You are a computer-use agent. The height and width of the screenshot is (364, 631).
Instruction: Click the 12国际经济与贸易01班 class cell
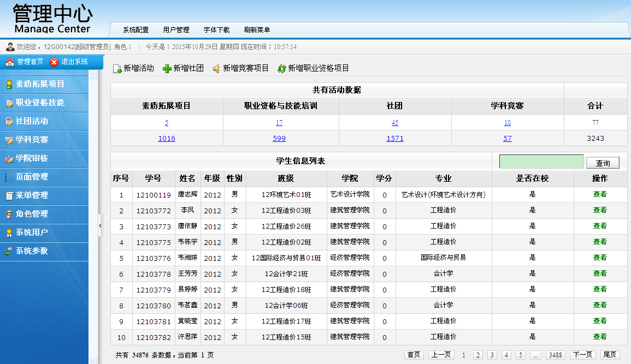pos(286,258)
